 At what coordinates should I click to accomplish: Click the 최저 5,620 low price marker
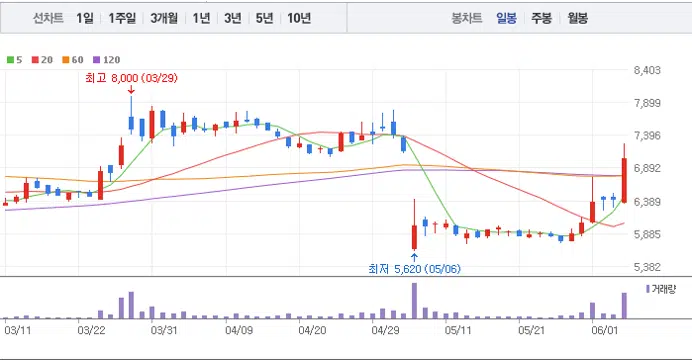point(414,269)
